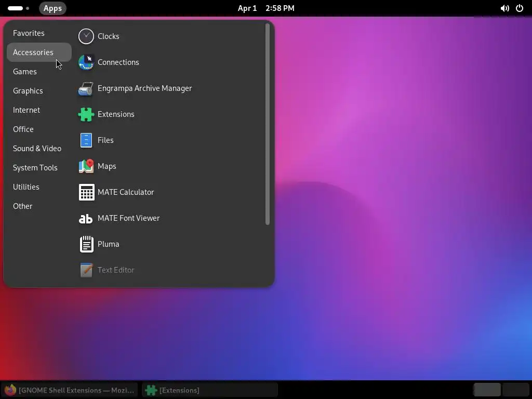Image resolution: width=532 pixels, height=399 pixels.
Task: Open the Games category
Action: coord(39,72)
